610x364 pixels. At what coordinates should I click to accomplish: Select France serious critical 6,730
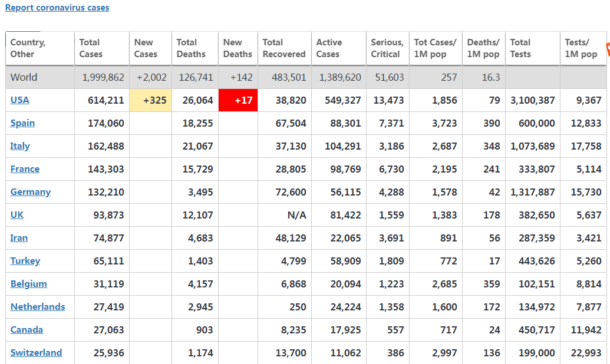pyautogui.click(x=387, y=169)
